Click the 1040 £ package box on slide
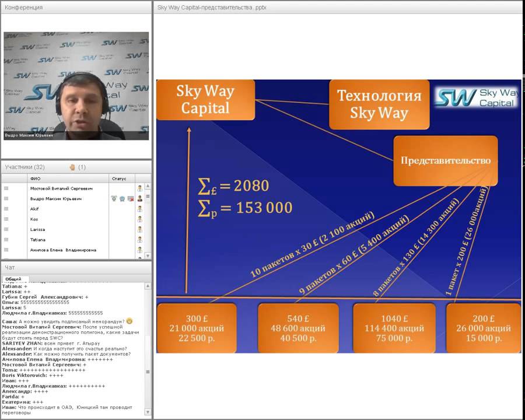 [x=394, y=328]
